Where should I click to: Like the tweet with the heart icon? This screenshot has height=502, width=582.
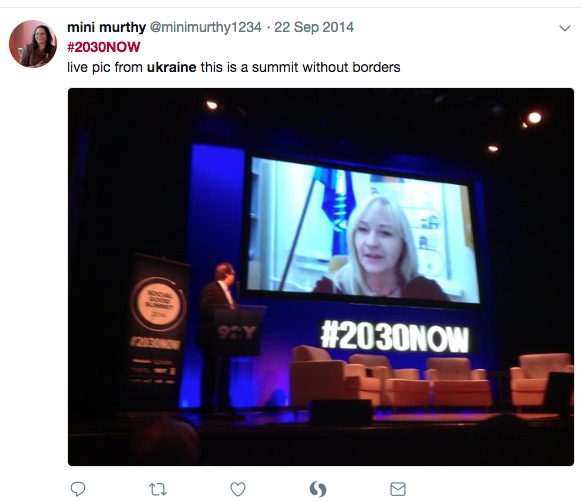tap(238, 489)
